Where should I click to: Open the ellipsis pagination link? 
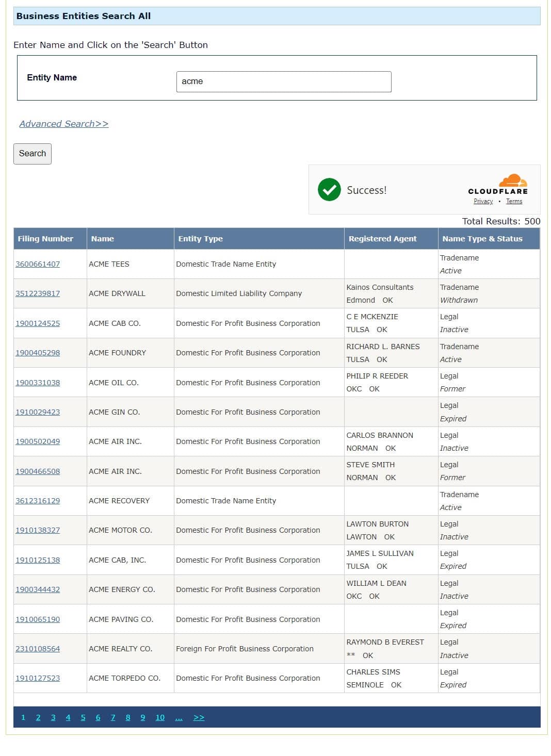click(x=179, y=717)
